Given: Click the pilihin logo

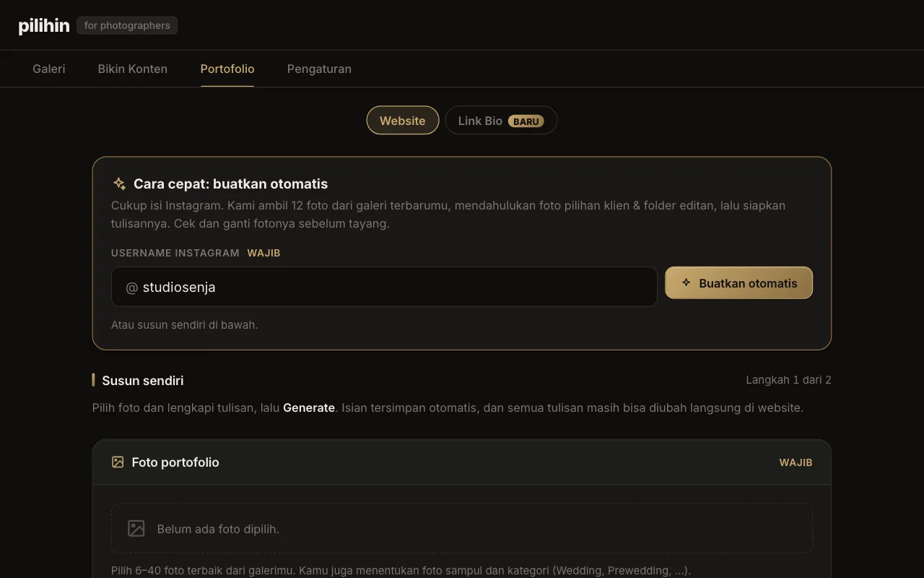Looking at the screenshot, I should [x=44, y=26].
